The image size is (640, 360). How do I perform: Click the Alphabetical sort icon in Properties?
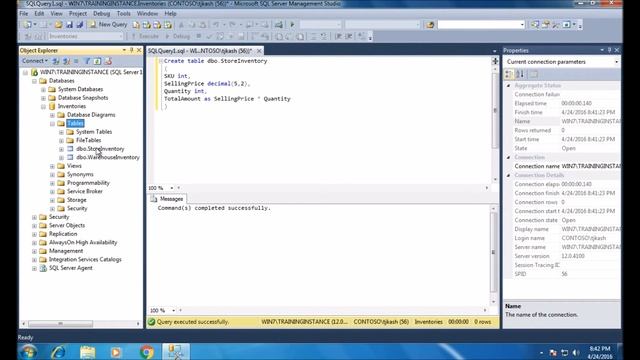(520, 74)
